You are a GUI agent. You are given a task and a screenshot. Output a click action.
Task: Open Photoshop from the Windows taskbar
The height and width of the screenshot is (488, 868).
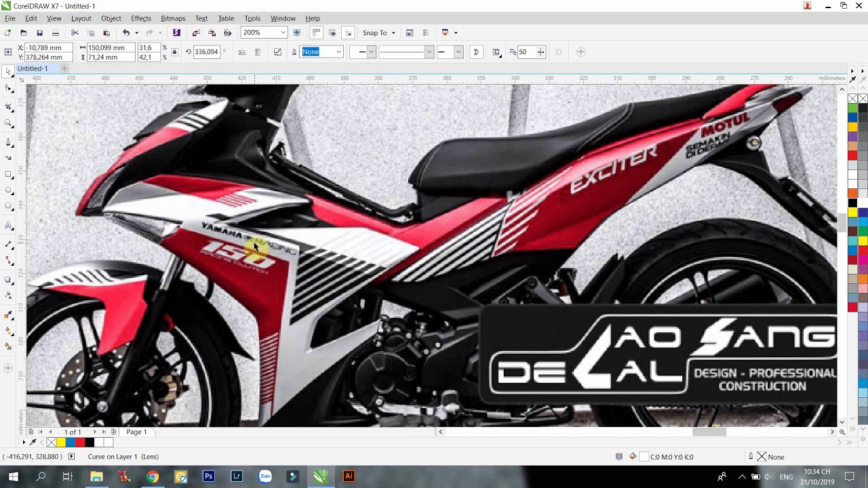(x=208, y=476)
